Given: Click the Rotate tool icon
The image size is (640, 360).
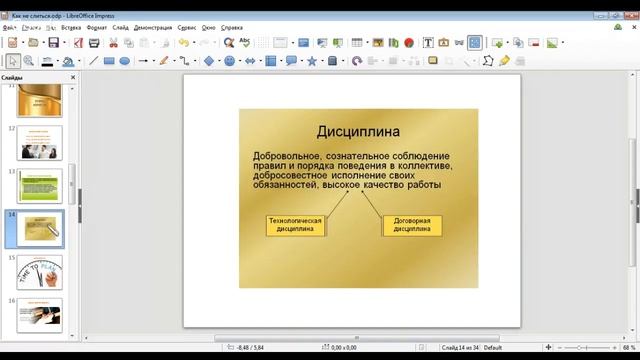Looking at the screenshot, I should (357, 61).
